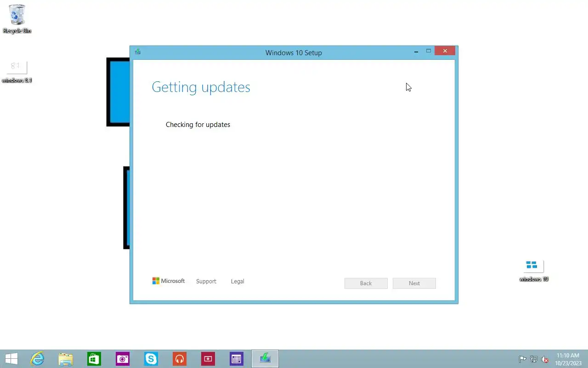Click the setup window title bar icon
This screenshot has width=588, height=368.
[x=137, y=52]
